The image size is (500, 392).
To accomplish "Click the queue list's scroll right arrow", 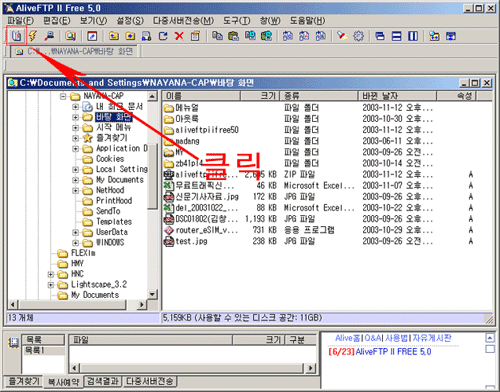I will [x=311, y=368].
